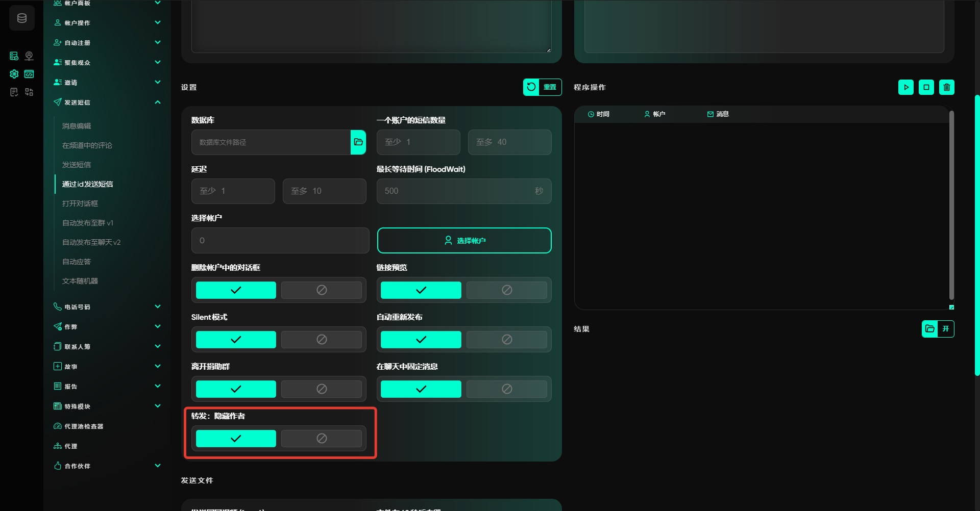The width and height of the screenshot is (980, 511).
Task: Click the 重置 reset button
Action: (542, 87)
